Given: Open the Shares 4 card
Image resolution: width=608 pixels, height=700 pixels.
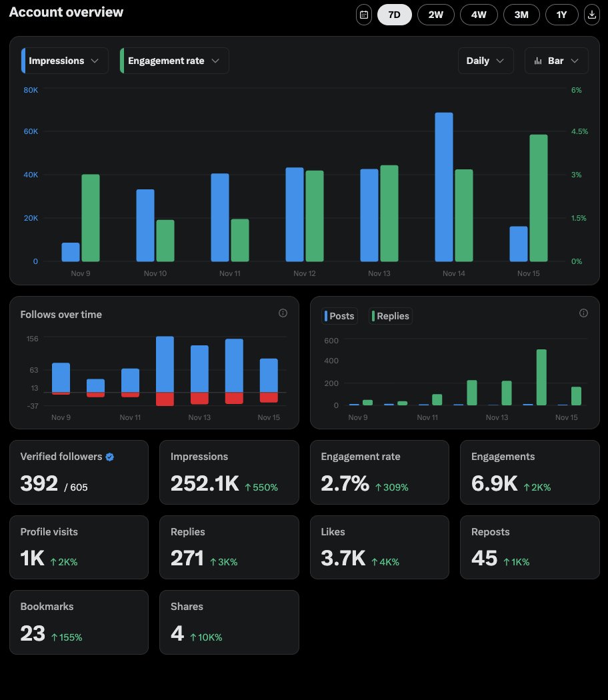Looking at the screenshot, I should pos(229,622).
